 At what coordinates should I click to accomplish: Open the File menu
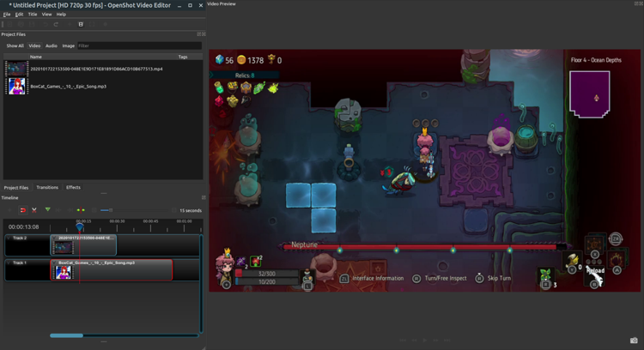click(x=7, y=15)
